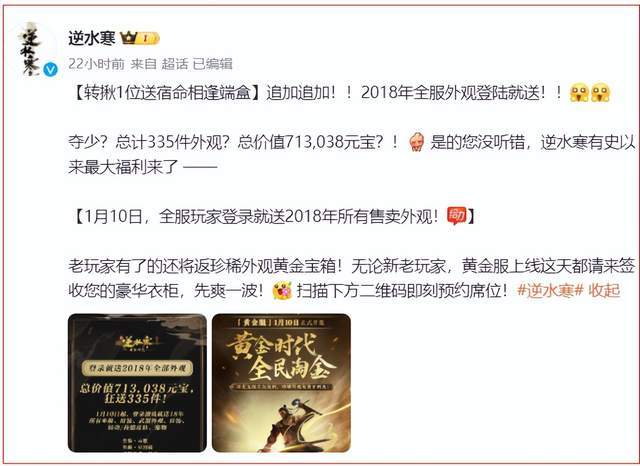
Task: Open the 逆水寒 account name link
Action: click(92, 39)
